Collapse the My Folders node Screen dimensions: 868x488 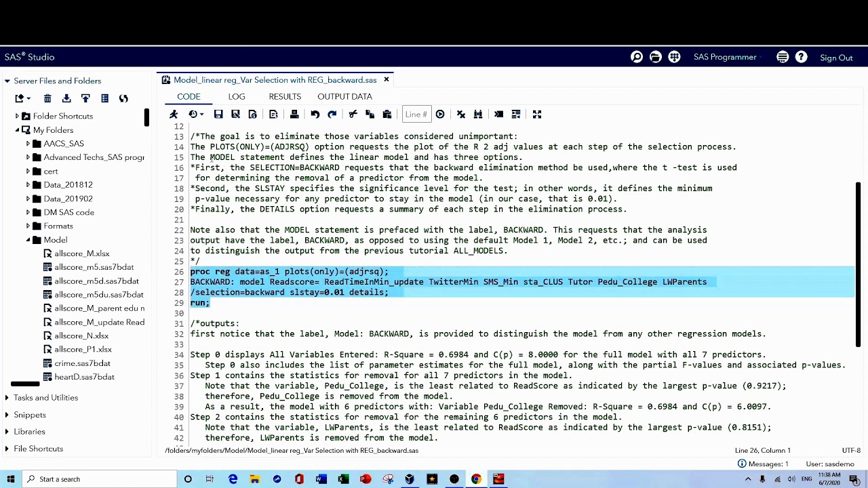pos(17,130)
